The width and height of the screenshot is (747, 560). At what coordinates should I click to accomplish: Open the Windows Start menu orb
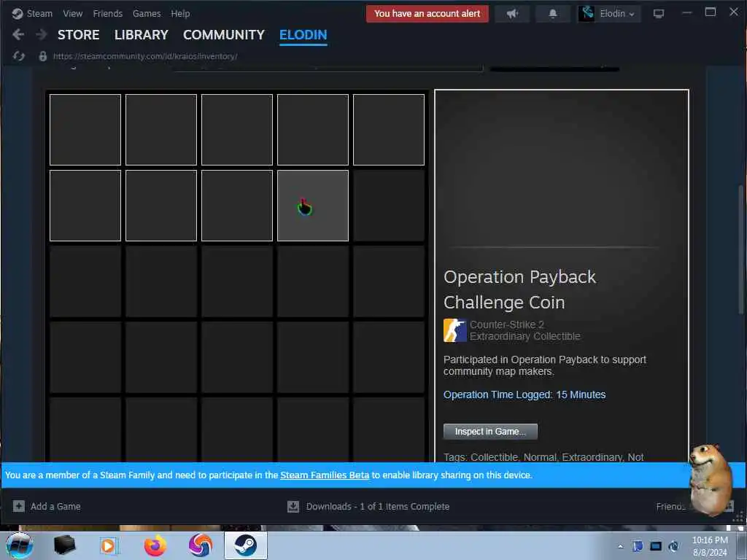(x=20, y=545)
